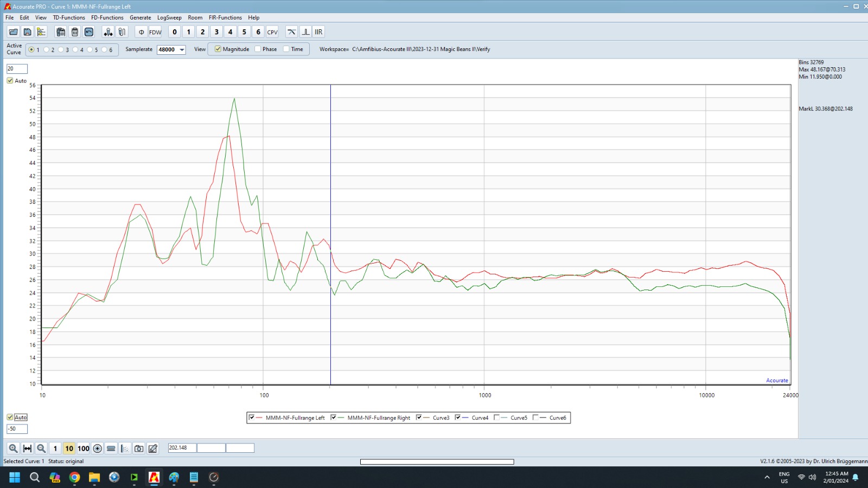Set frequency scale start to 1

(55, 448)
